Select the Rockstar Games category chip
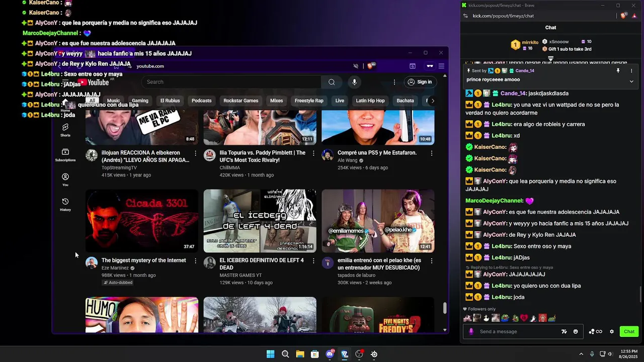Screen dimensions: 644x362 241,101
